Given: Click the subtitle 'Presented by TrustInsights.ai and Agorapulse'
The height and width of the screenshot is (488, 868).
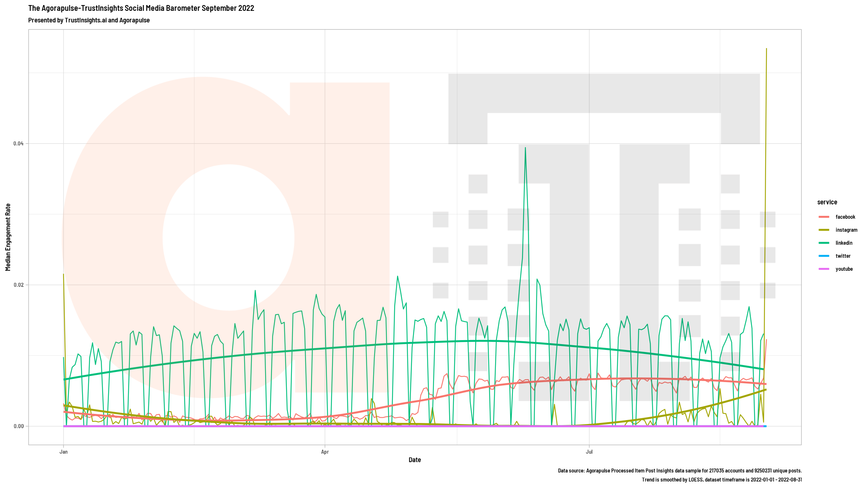Looking at the screenshot, I should click(89, 20).
